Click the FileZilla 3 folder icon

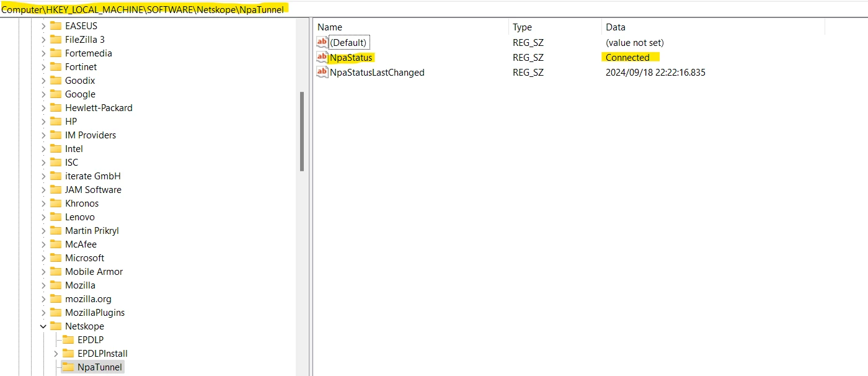click(x=56, y=40)
